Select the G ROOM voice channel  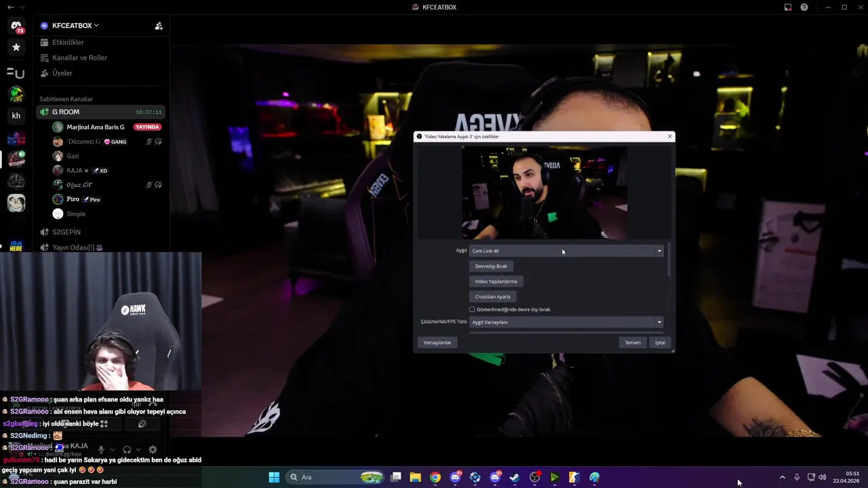tap(101, 112)
